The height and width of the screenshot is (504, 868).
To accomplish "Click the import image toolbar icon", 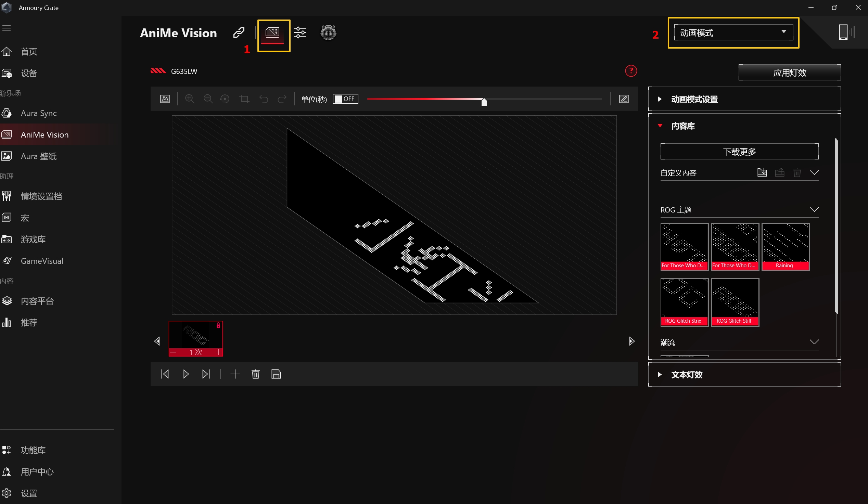I will [x=165, y=99].
